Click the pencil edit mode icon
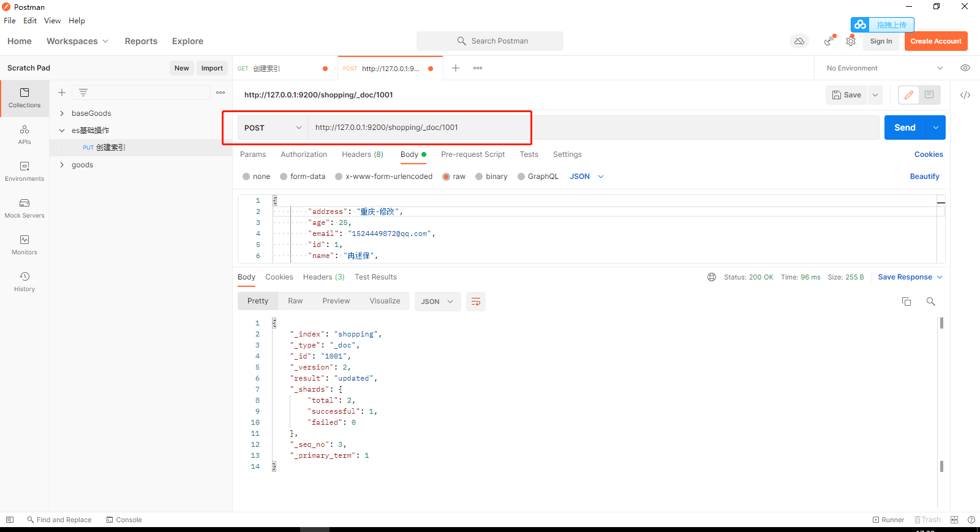 [x=909, y=95]
